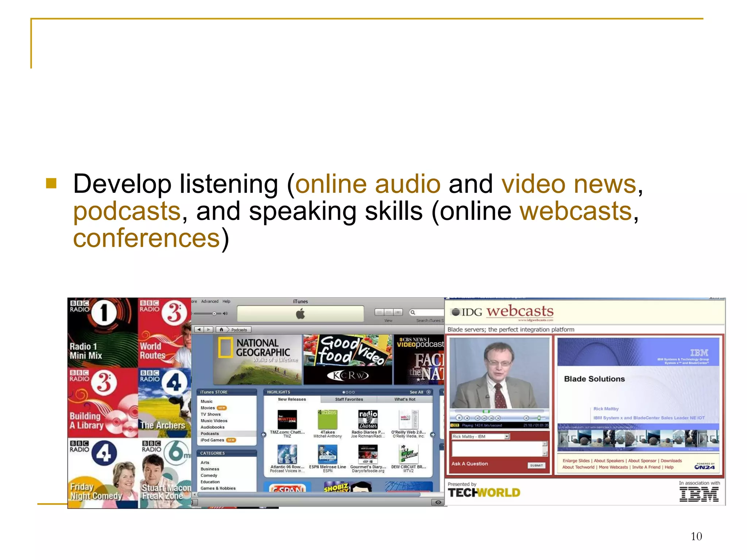Click the right carousel arrow in Highlights
The width and height of the screenshot is (747, 560).
tap(433, 435)
